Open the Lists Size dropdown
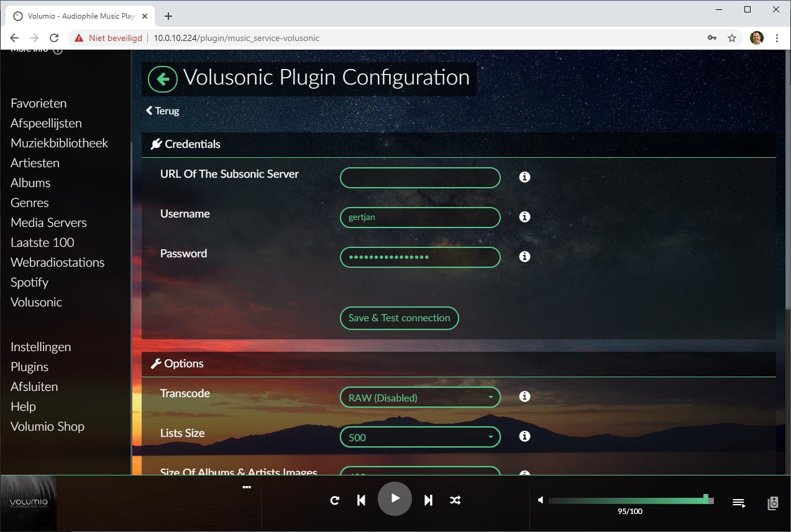The width and height of the screenshot is (791, 532). (x=420, y=437)
